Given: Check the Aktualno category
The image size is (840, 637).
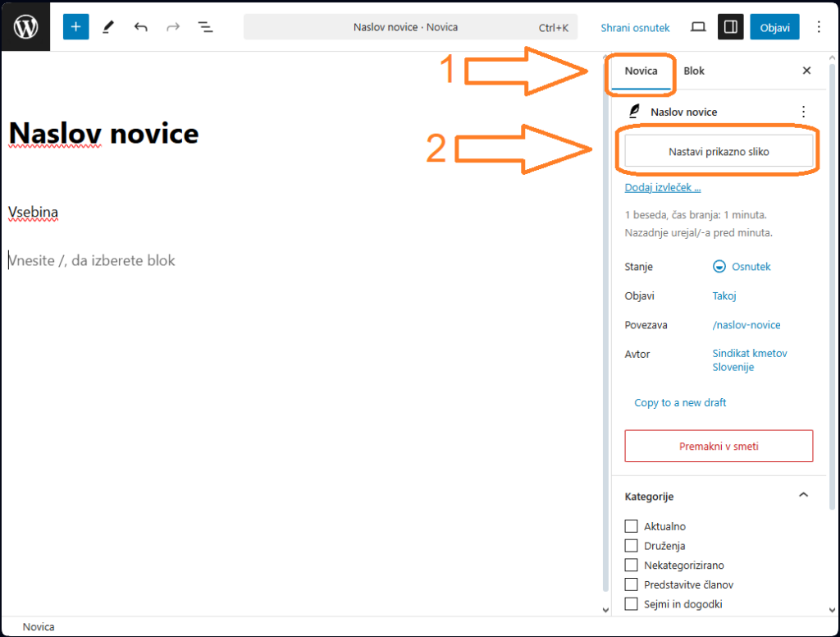Looking at the screenshot, I should (x=631, y=526).
